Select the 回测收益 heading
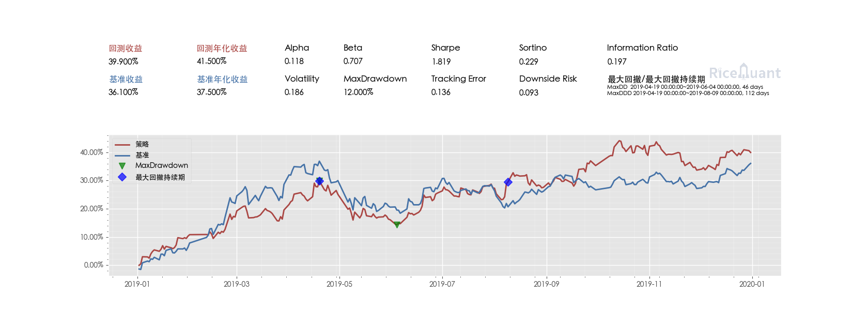The width and height of the screenshot is (868, 310). click(125, 48)
